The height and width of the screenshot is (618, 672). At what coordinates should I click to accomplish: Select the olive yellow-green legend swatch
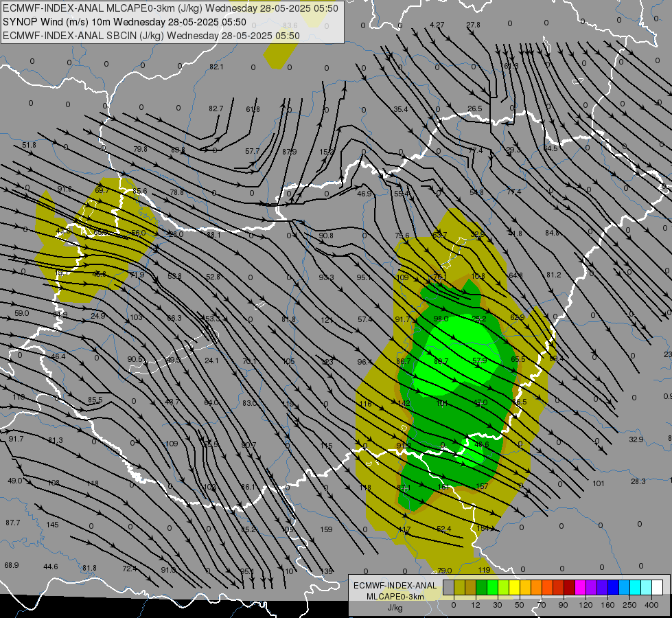(460, 587)
